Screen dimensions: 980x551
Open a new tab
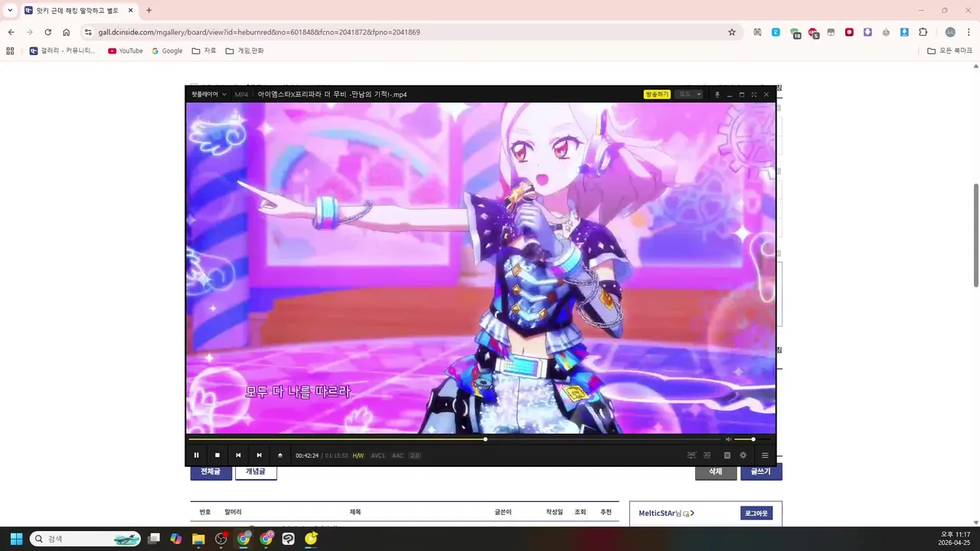click(149, 11)
